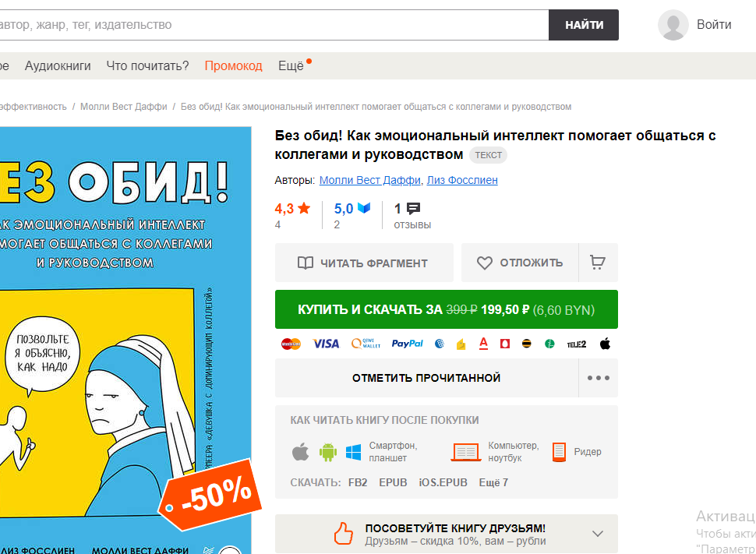Click the book cover image
This screenshot has width=756, height=554.
tap(125, 341)
